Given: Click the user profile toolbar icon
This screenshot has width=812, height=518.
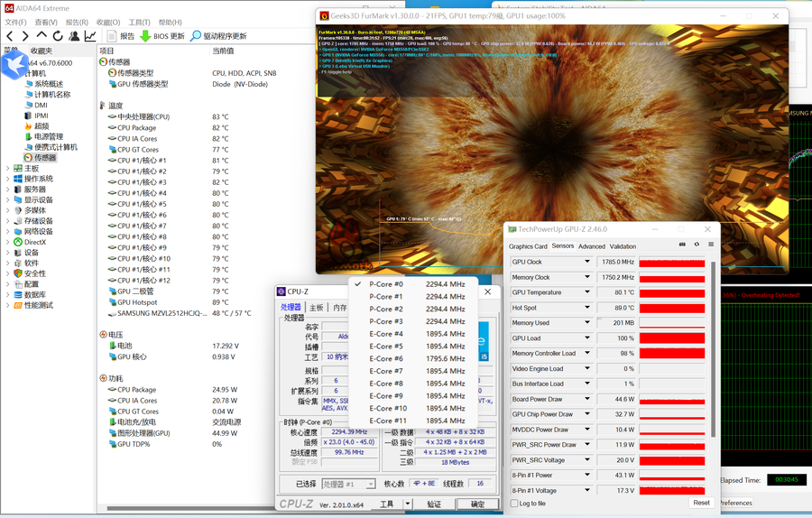Looking at the screenshot, I should (x=74, y=36).
